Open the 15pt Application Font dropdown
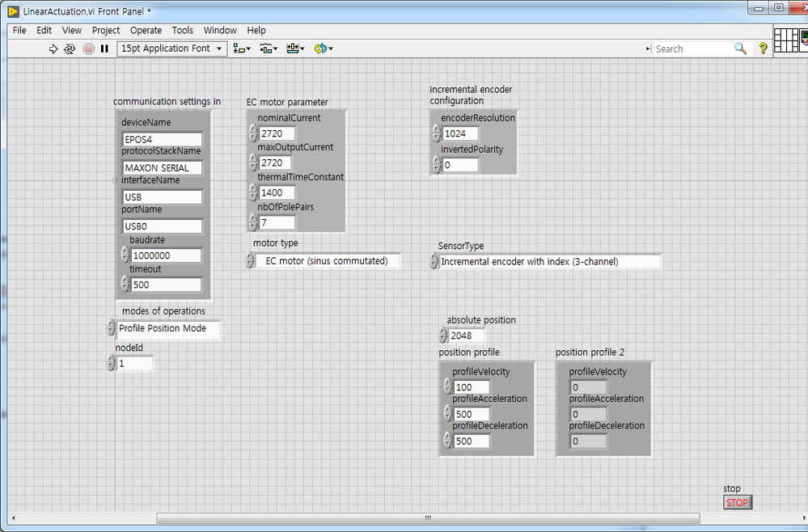This screenshot has width=808, height=532. [171, 49]
